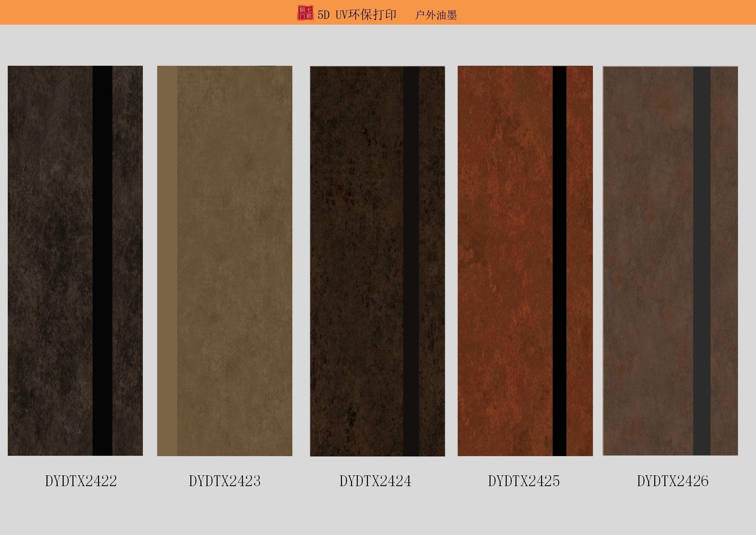Click the orange header banner
The image size is (756, 535).
point(135,12)
